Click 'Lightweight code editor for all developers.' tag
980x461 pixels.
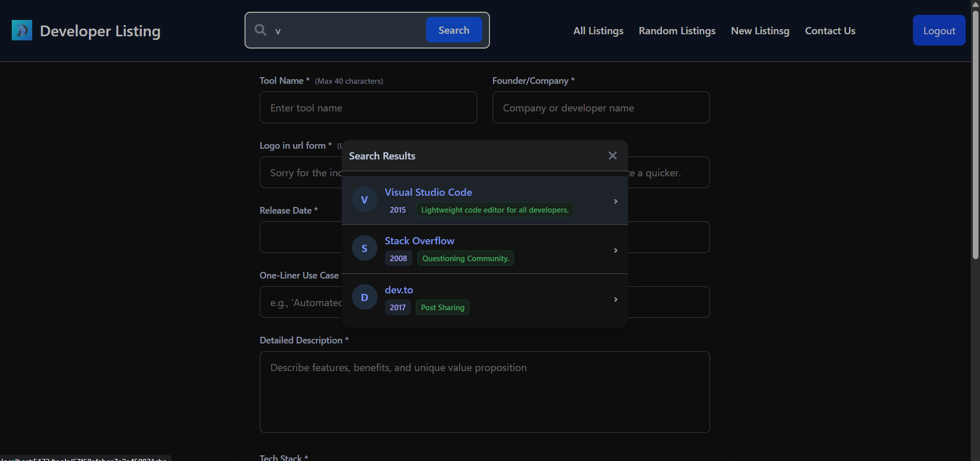495,210
